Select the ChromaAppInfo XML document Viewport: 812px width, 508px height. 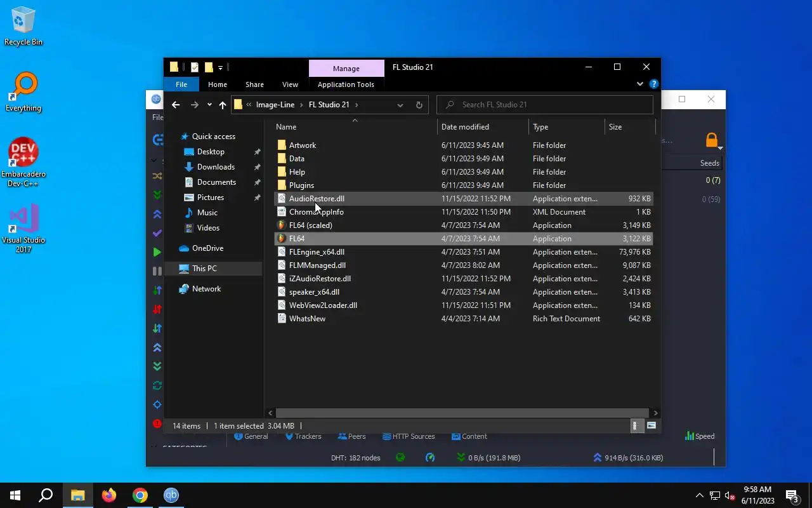(x=464, y=212)
